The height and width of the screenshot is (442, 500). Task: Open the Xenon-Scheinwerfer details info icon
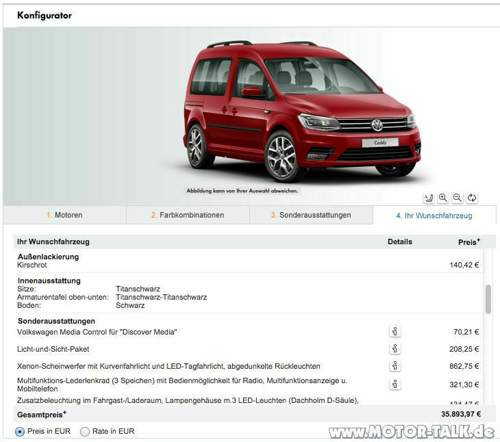tap(395, 366)
